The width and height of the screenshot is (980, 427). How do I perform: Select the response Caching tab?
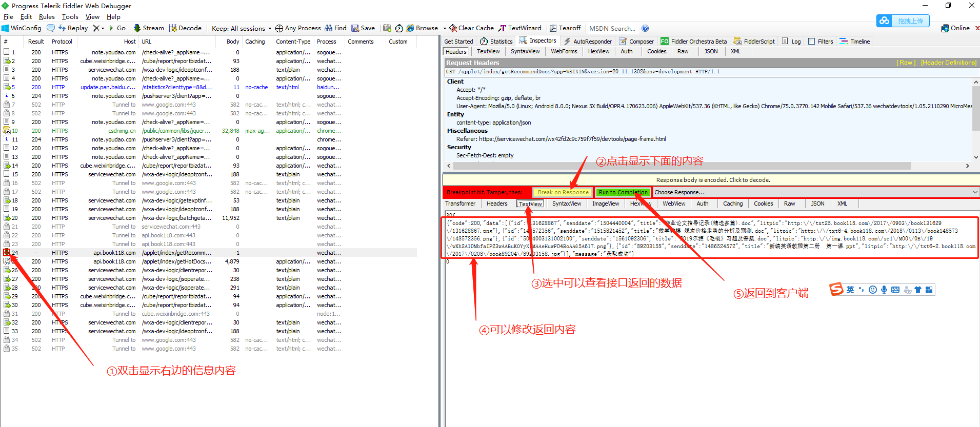coord(733,204)
